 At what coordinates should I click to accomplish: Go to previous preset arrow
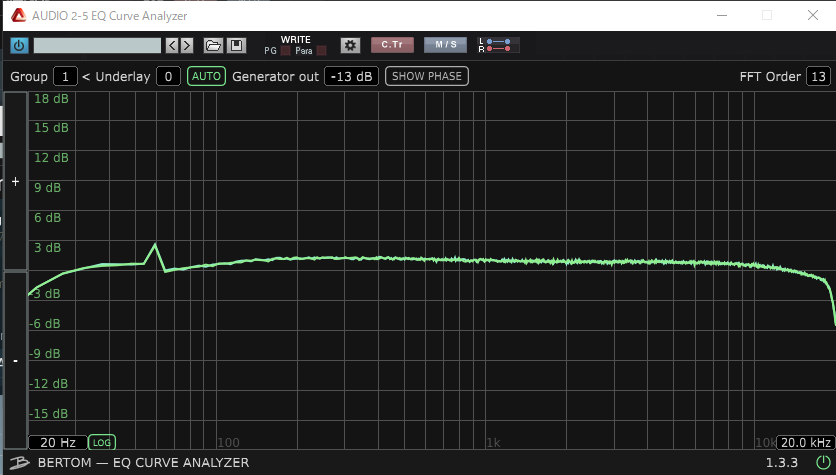(x=172, y=45)
